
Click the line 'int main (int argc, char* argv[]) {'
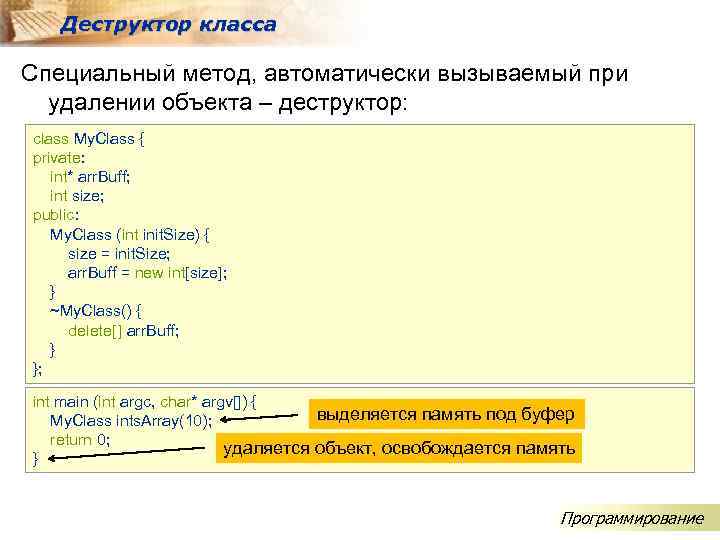point(145,402)
